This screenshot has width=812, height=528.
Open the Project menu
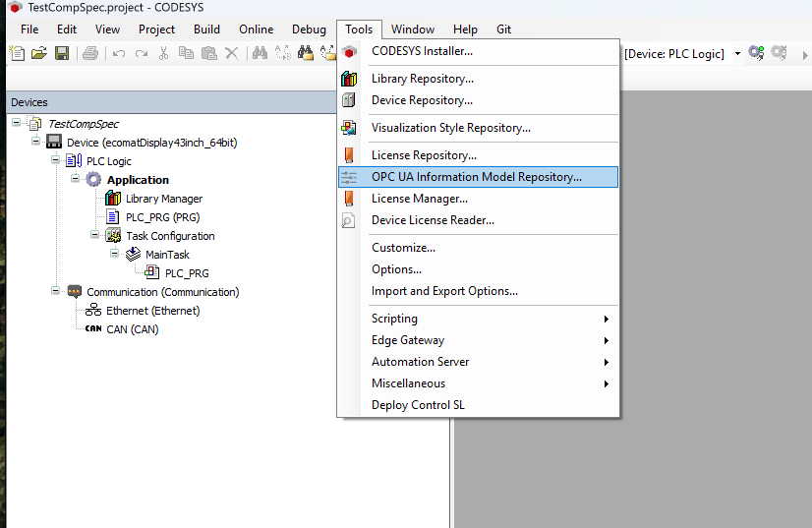[x=157, y=29]
